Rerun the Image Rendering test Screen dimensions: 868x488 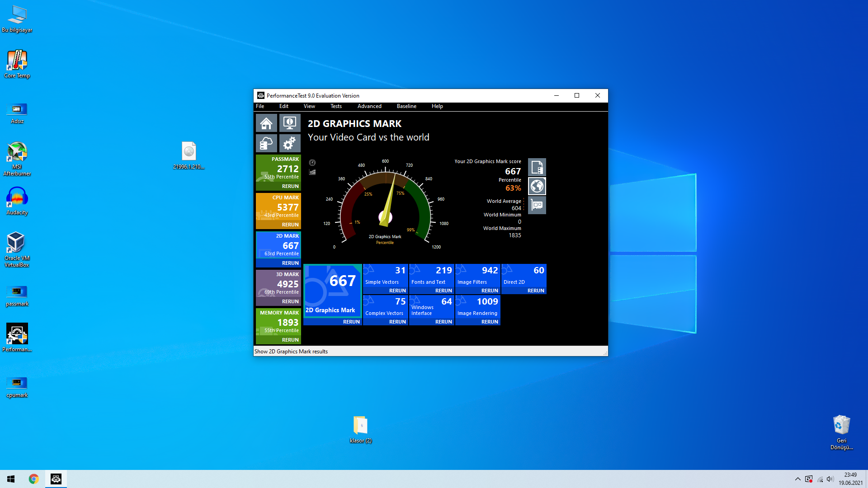click(x=490, y=322)
